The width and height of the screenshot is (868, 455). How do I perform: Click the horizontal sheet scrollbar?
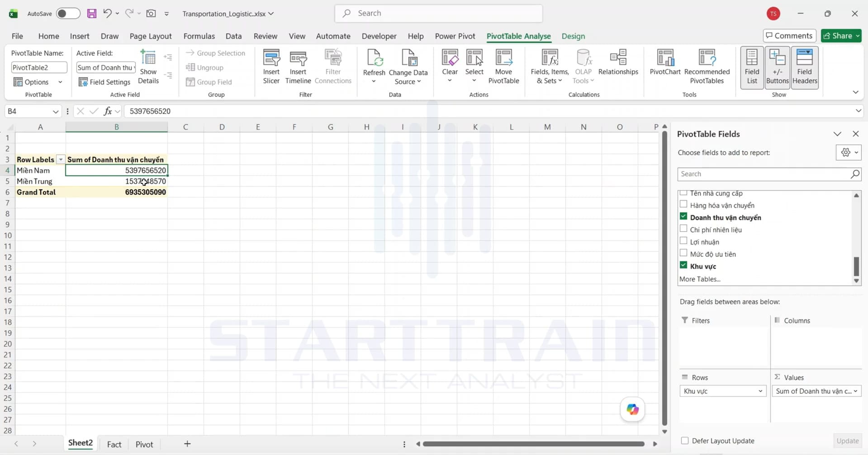click(x=533, y=444)
